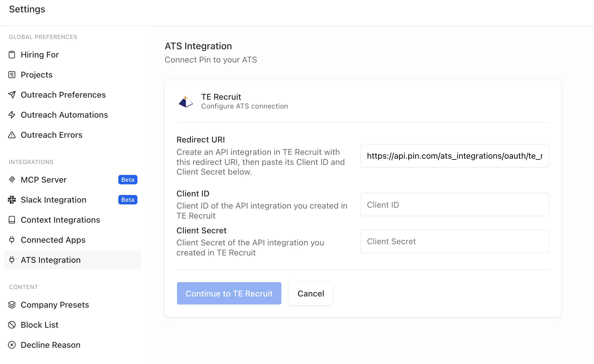The height and width of the screenshot is (364, 594).
Task: Click the Settings page title
Action: point(27,9)
